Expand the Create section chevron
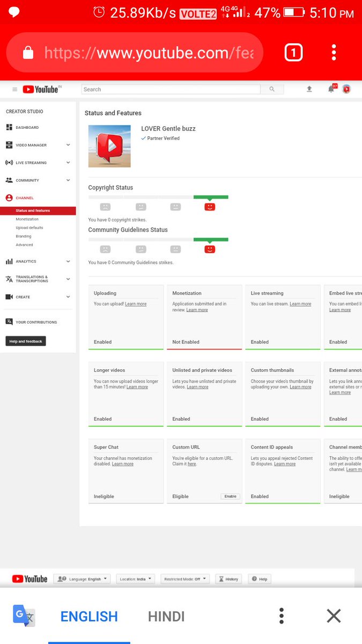The width and height of the screenshot is (362, 644). (x=68, y=297)
